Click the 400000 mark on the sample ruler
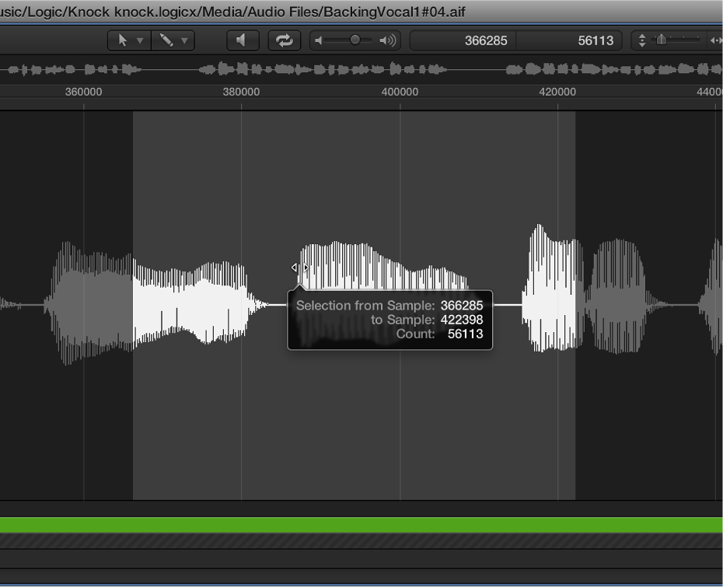The height and width of the screenshot is (588, 723). click(x=400, y=92)
